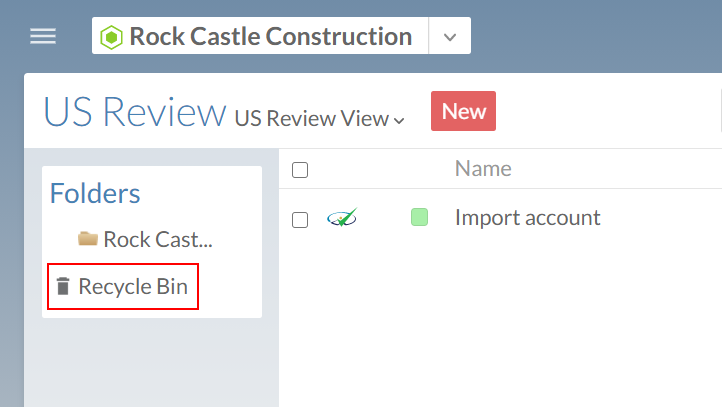The width and height of the screenshot is (722, 407).
Task: Click the small chevron after US Review View
Action: 400,121
